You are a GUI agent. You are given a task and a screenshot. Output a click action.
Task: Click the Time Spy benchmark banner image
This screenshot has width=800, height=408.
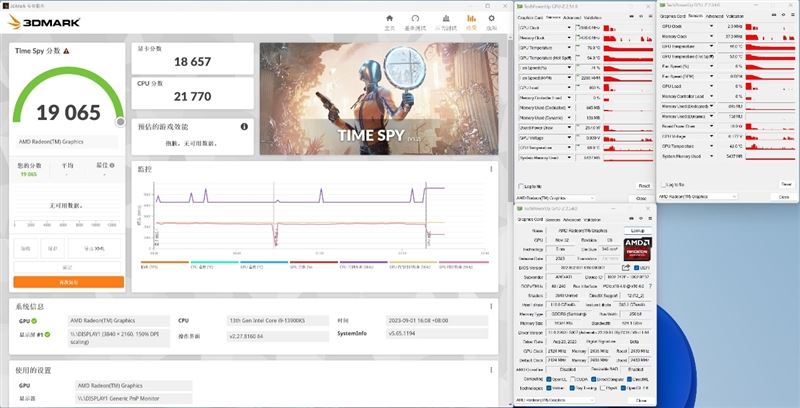tap(379, 98)
